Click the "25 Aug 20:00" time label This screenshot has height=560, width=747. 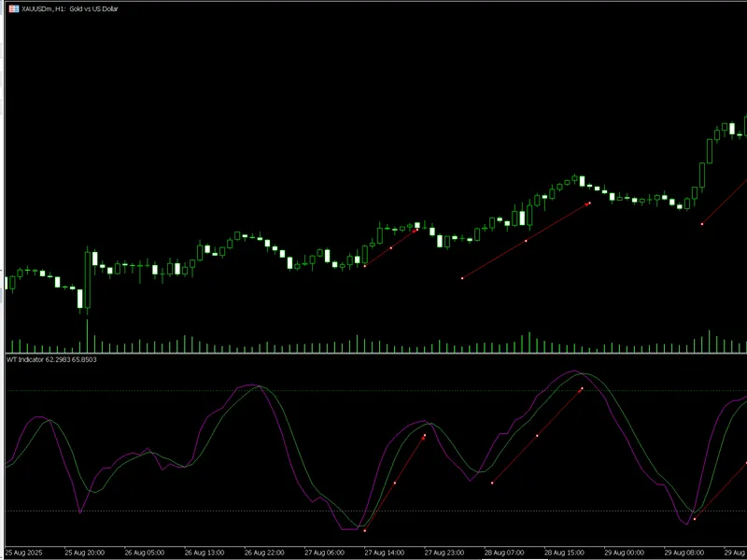(x=84, y=553)
